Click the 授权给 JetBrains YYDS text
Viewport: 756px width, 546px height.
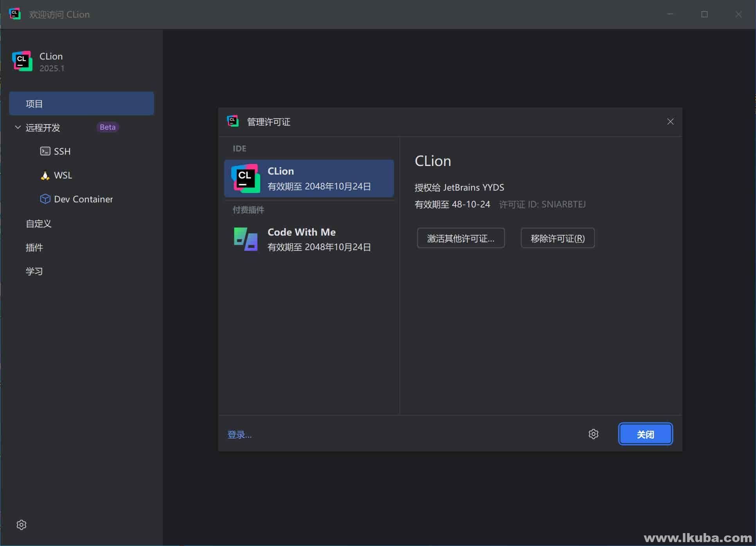pyautogui.click(x=459, y=187)
